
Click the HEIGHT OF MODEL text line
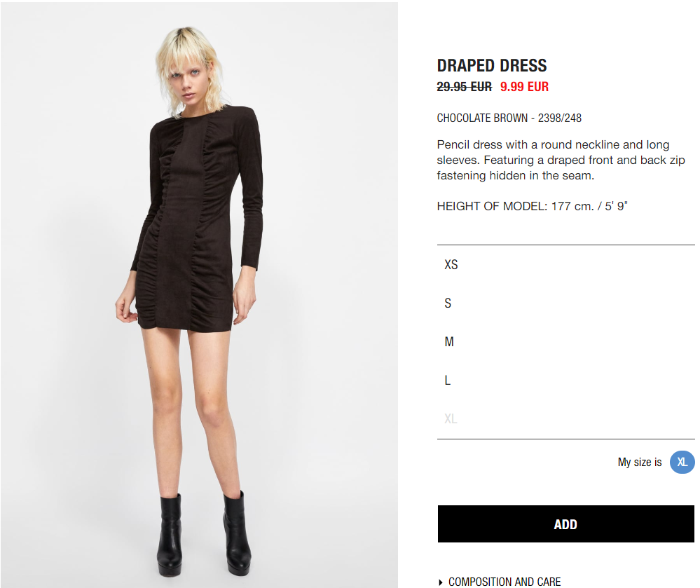pyautogui.click(x=532, y=206)
